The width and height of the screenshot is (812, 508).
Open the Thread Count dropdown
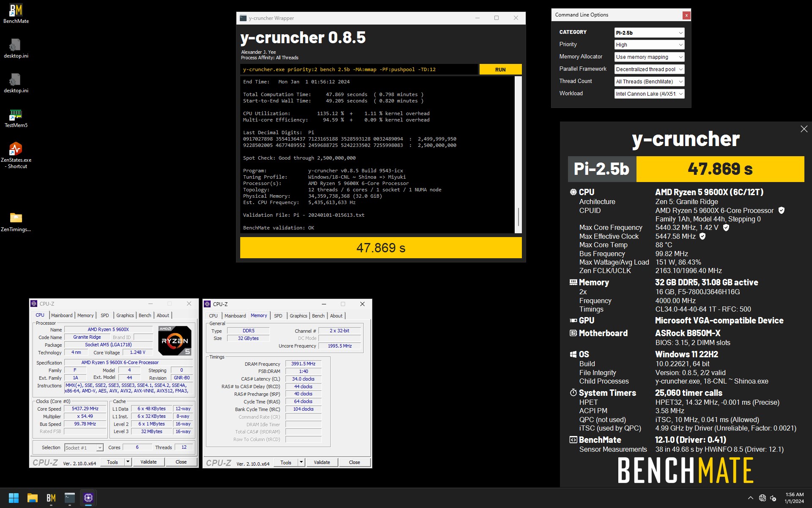tap(649, 82)
